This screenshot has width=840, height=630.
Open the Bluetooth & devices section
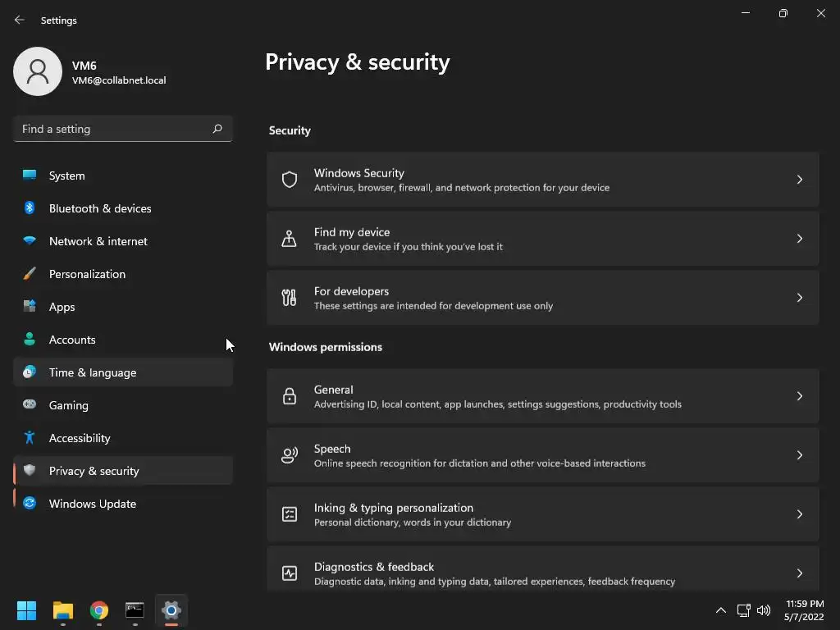tap(100, 208)
